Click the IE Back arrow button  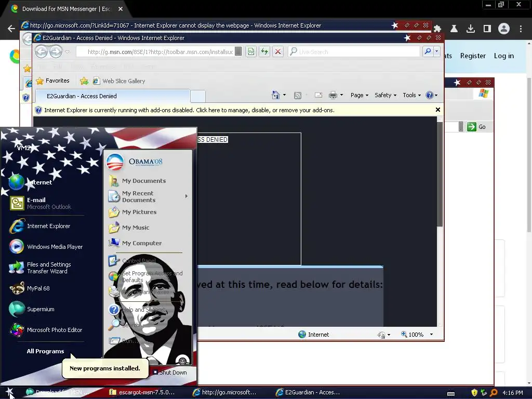click(x=42, y=51)
